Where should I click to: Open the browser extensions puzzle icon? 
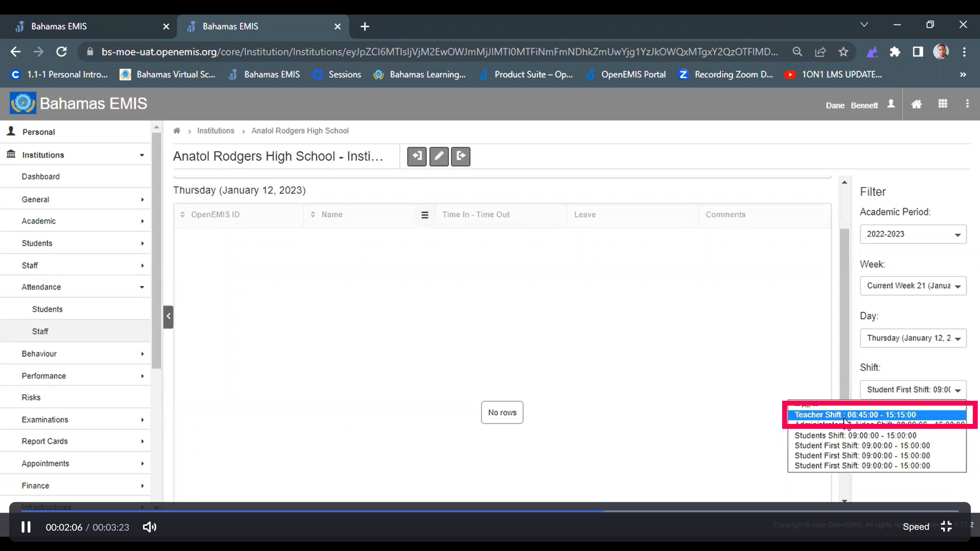(x=895, y=52)
